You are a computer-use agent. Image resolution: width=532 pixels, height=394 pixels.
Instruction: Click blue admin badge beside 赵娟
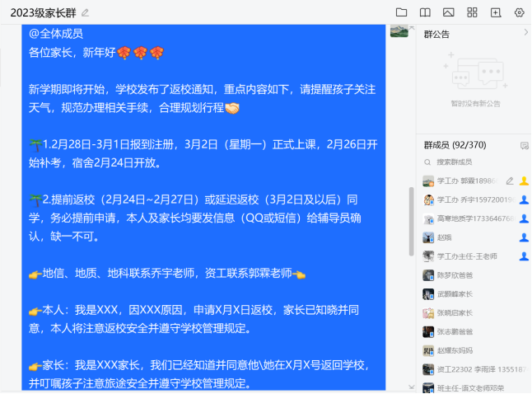524,237
